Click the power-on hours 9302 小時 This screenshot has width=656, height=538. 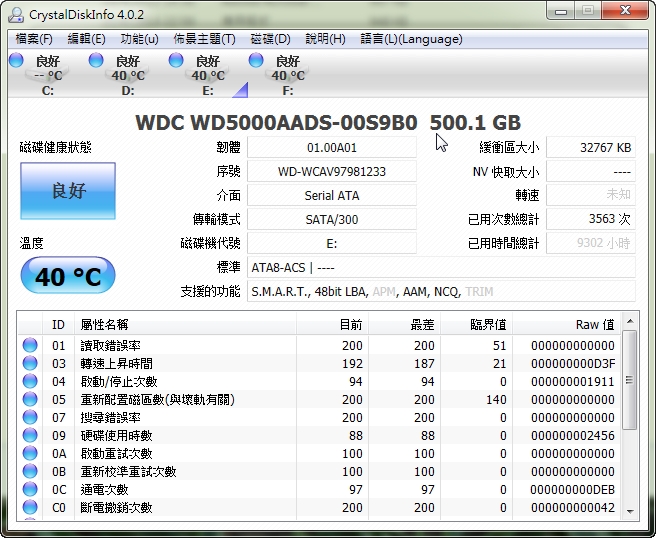(x=591, y=243)
